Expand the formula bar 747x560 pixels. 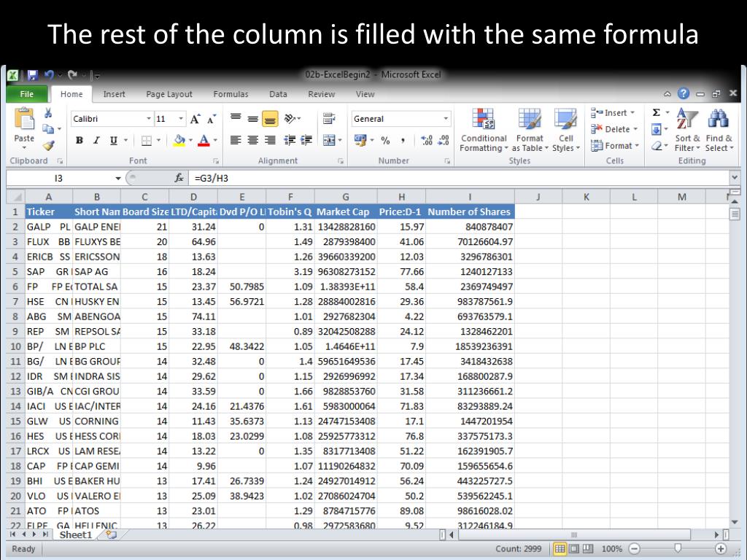coord(734,178)
